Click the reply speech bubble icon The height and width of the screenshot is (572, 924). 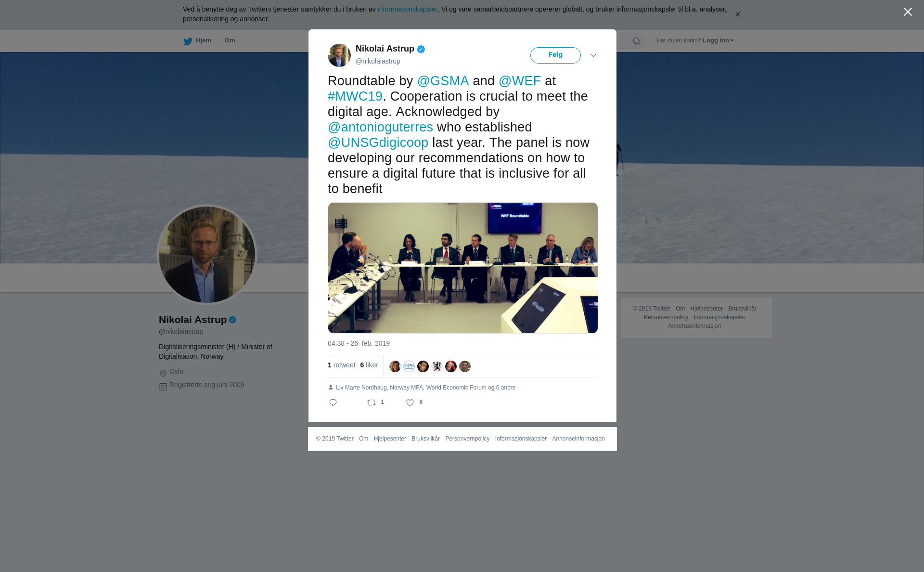333,403
